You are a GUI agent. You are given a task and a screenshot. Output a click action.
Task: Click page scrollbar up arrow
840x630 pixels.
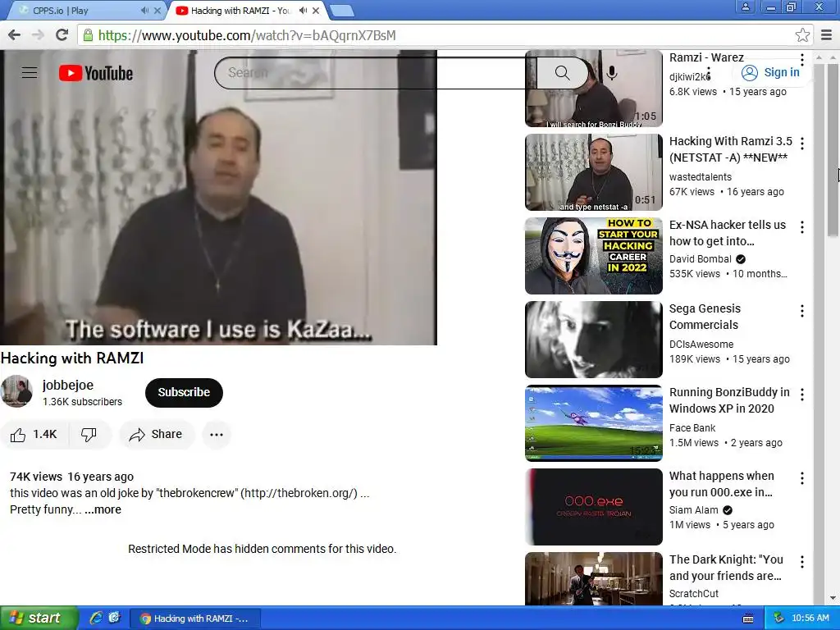click(x=833, y=57)
